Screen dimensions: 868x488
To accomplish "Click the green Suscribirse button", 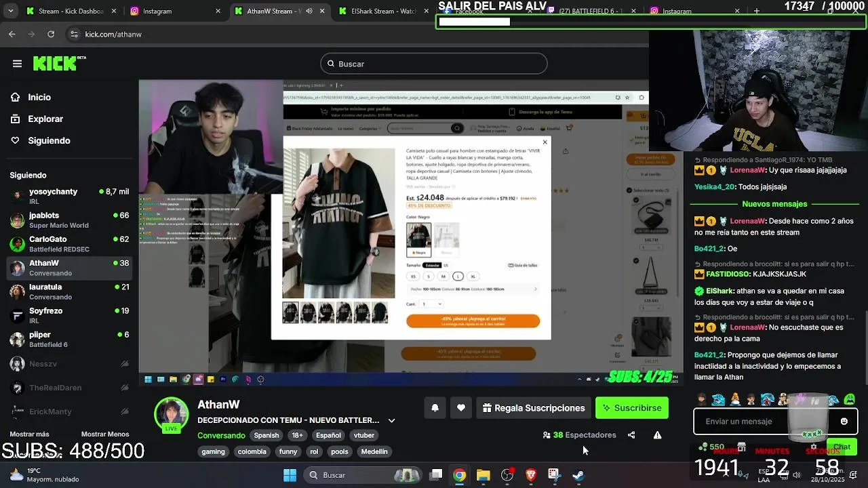I will coord(631,408).
